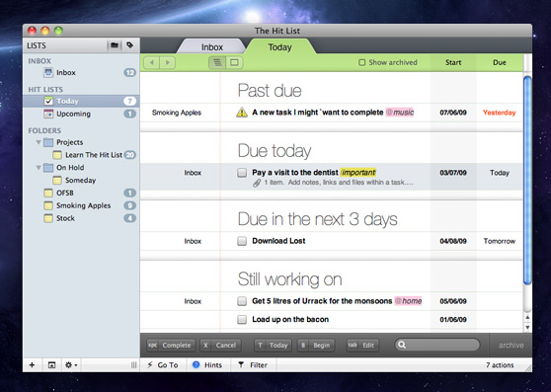Click the Someday list note icon
The height and width of the screenshot is (392, 551).
click(57, 180)
